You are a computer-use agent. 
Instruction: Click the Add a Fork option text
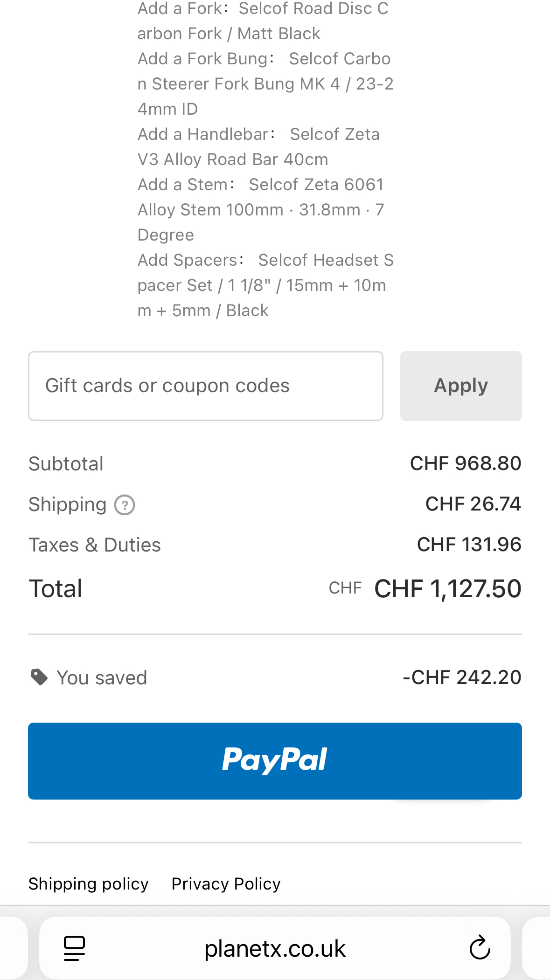[x=263, y=21]
